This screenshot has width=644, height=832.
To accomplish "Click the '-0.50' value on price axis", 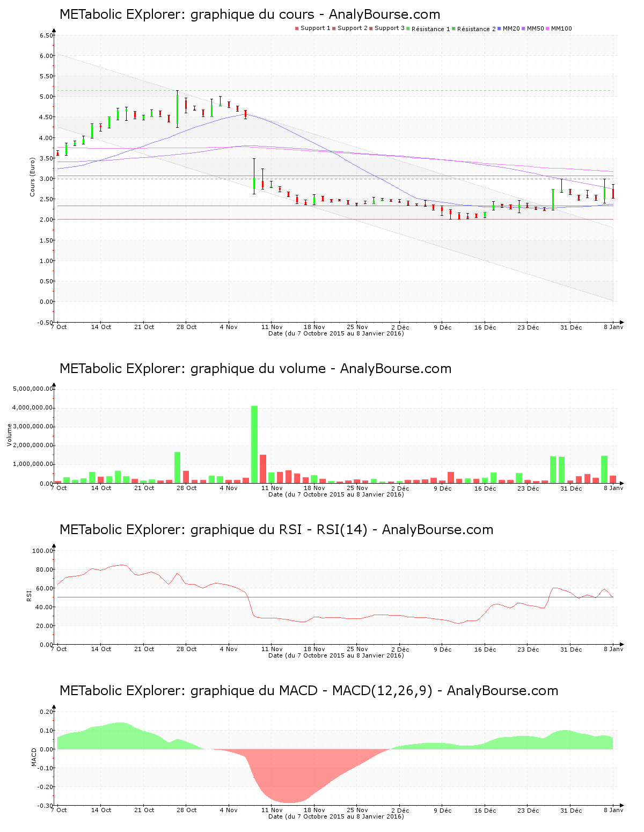I will [45, 323].
